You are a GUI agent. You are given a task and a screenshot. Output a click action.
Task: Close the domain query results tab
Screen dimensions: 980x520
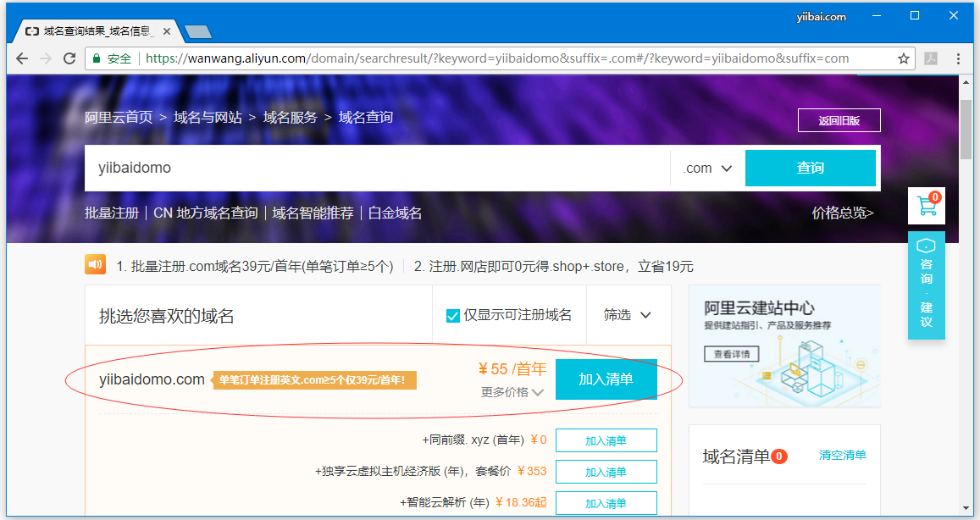point(166,31)
